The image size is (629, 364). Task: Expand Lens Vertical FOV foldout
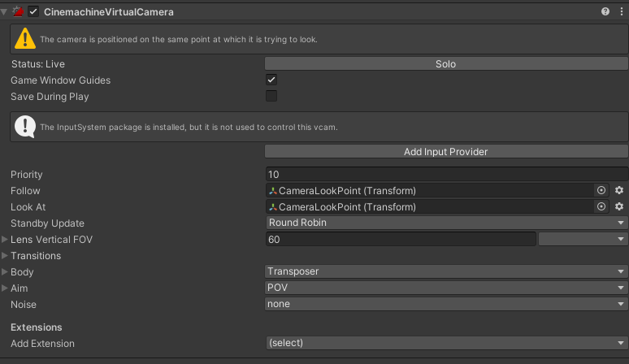pyautogui.click(x=6, y=240)
